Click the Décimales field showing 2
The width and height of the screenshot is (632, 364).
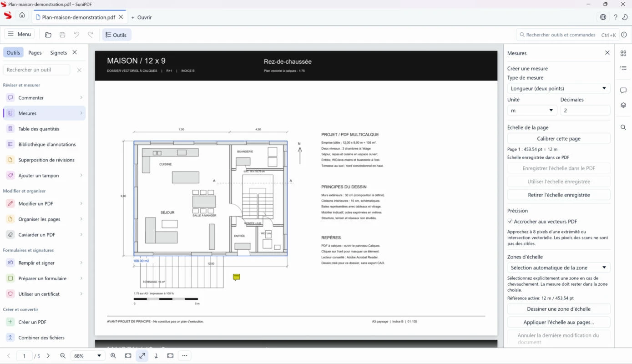(x=585, y=110)
